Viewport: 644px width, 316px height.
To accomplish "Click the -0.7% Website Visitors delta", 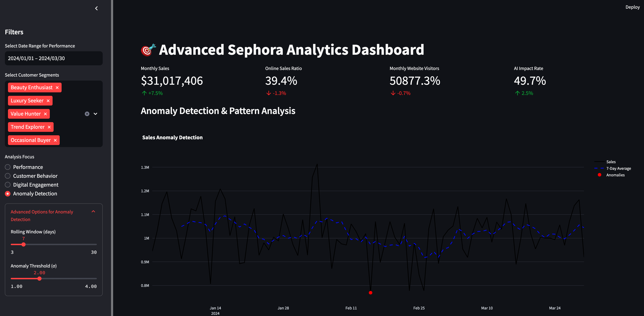I will click(400, 93).
